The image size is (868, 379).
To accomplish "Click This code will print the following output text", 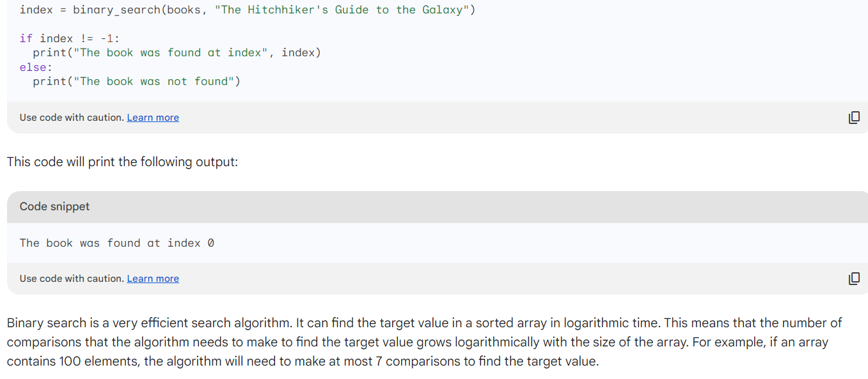I will (122, 162).
